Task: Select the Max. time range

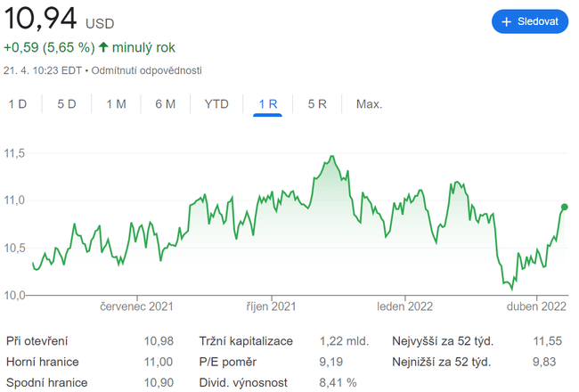Action: tap(369, 104)
